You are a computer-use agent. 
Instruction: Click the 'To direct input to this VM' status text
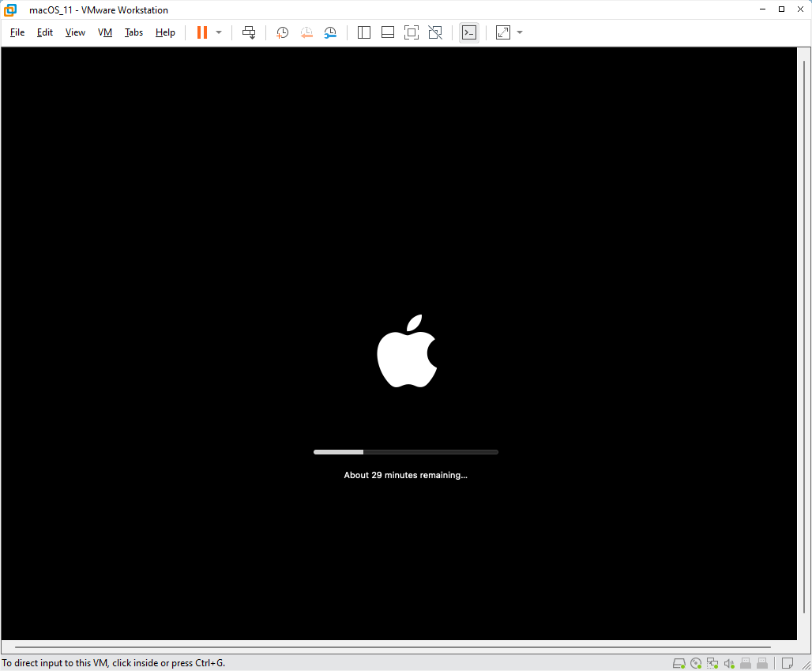(114, 663)
